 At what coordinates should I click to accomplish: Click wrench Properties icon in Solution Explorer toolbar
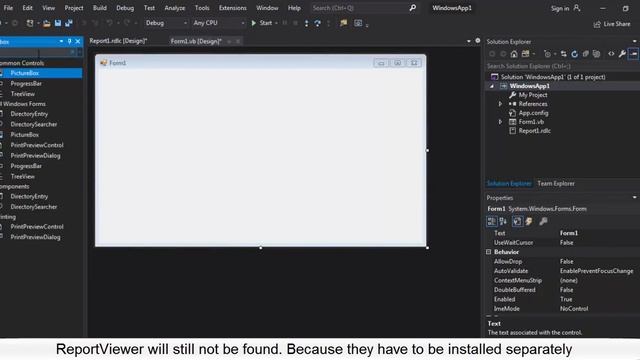622,54
